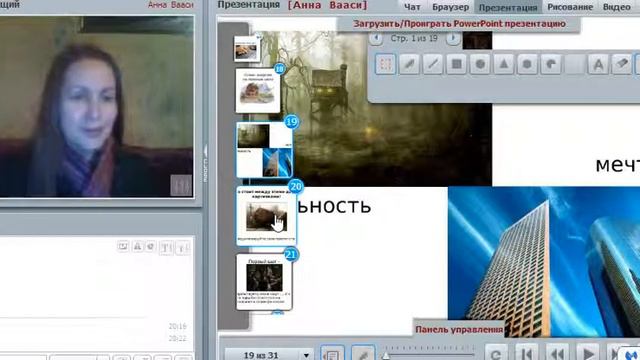
Task: Toggle the slide thumbnails panel button
Action: (x=332, y=353)
